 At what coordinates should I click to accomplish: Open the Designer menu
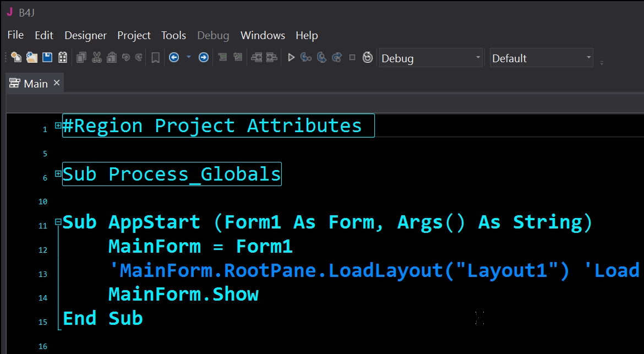point(85,35)
